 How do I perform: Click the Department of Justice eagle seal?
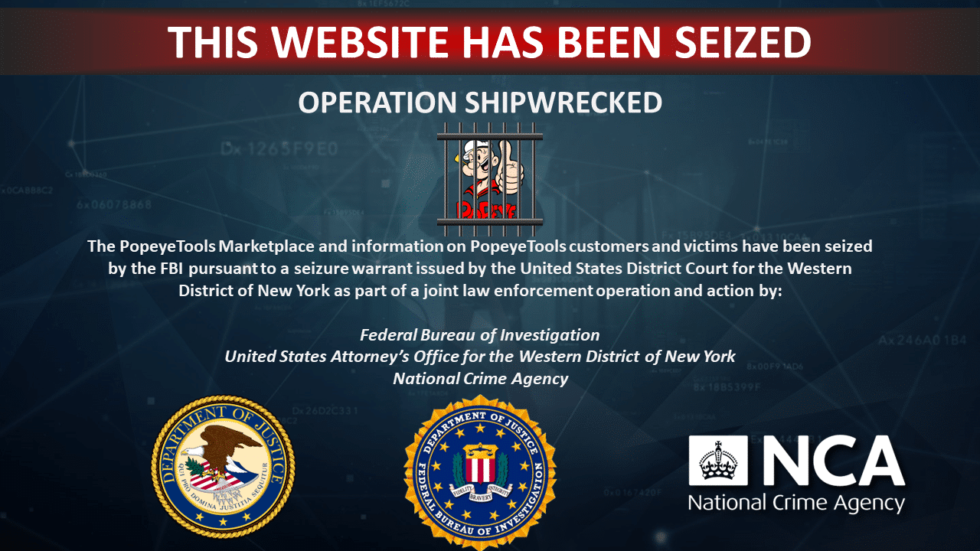coord(223,467)
